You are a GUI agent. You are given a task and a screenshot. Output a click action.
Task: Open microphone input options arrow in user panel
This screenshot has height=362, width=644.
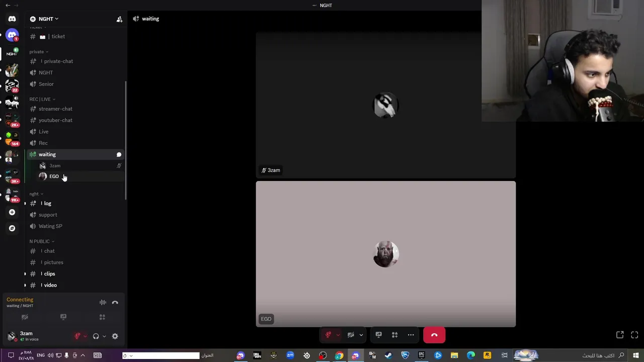click(x=85, y=336)
